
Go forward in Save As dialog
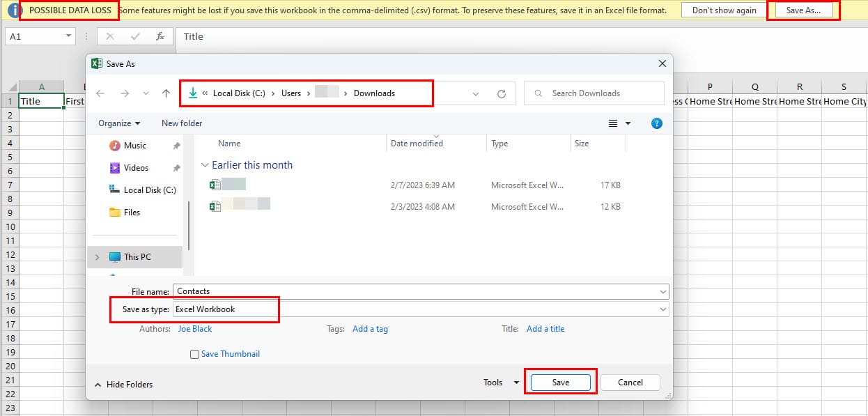pos(125,93)
